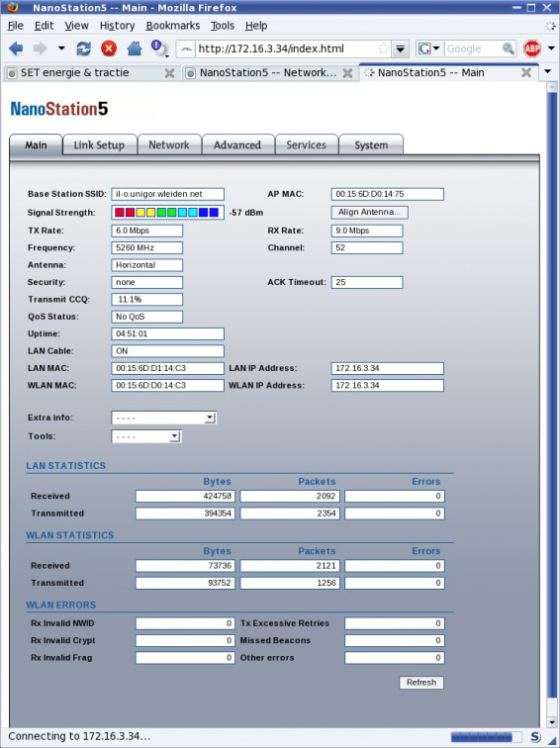Open the Edit menu

tap(44, 26)
